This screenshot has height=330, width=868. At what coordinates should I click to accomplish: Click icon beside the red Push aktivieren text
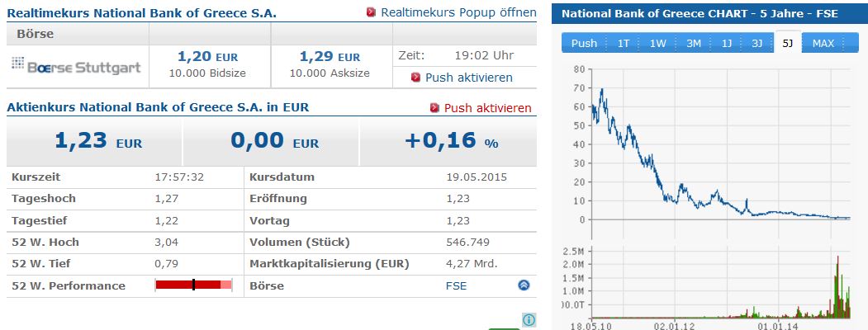(x=434, y=108)
